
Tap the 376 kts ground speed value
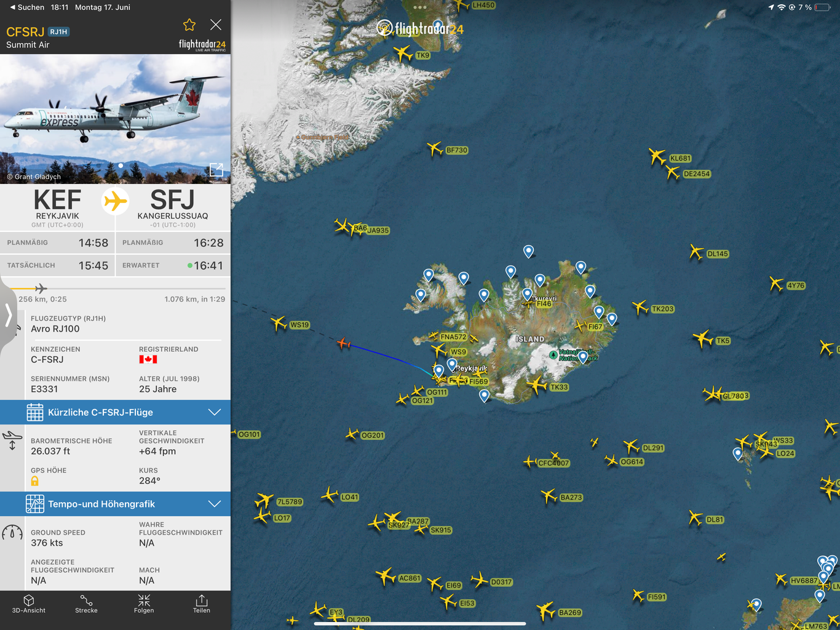coord(47,543)
